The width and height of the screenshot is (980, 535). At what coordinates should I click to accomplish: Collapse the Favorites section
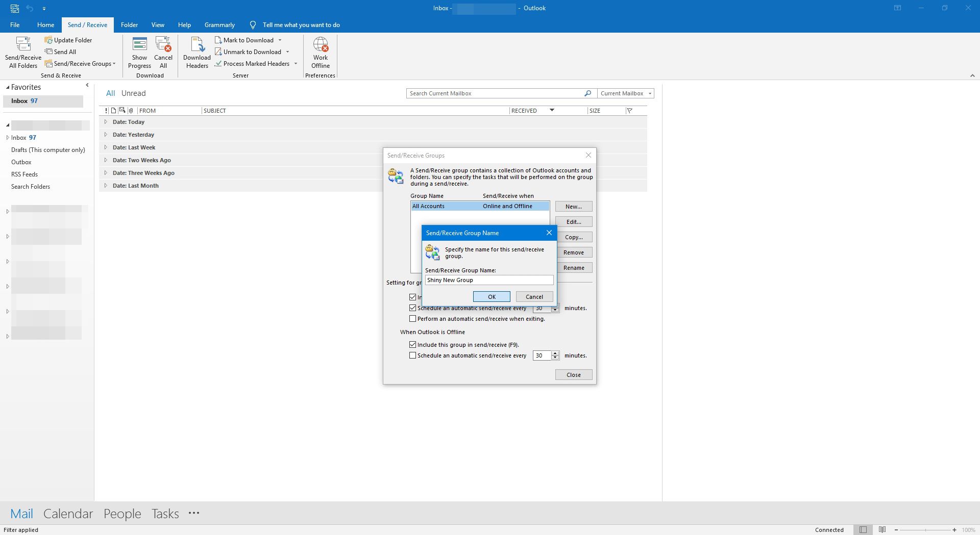(x=8, y=87)
